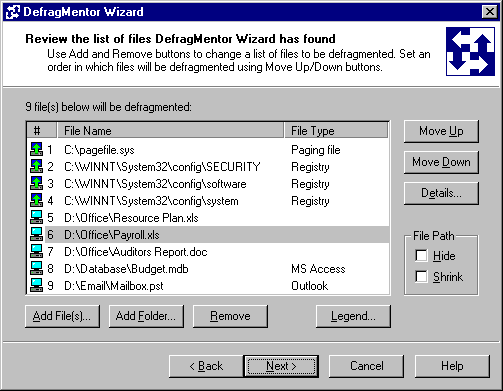This screenshot has width=503, height=391.
Task: Cancel the wizard
Action: coord(366,366)
